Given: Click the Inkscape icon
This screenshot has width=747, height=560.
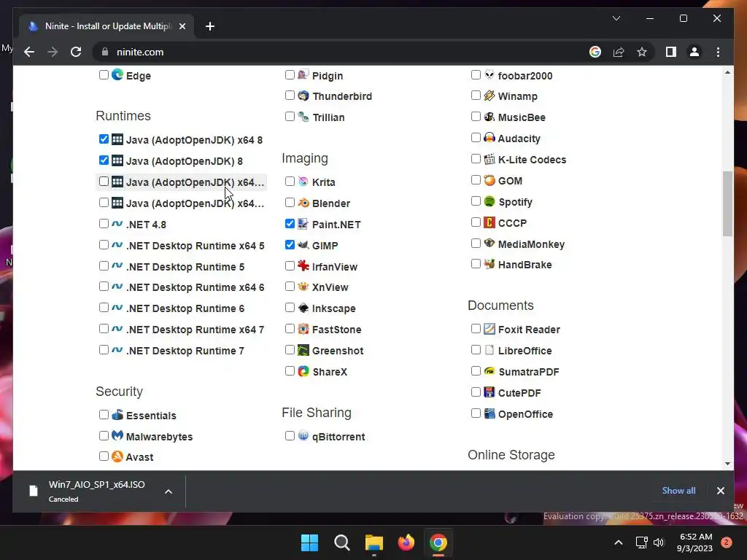Looking at the screenshot, I should click(303, 308).
